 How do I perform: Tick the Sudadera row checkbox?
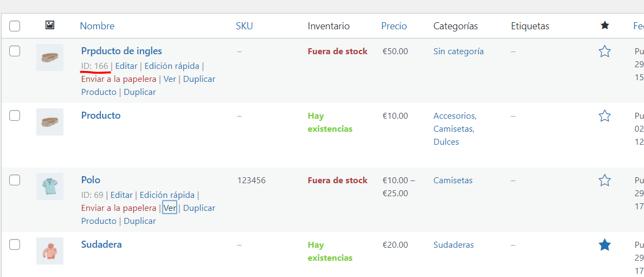[15, 244]
